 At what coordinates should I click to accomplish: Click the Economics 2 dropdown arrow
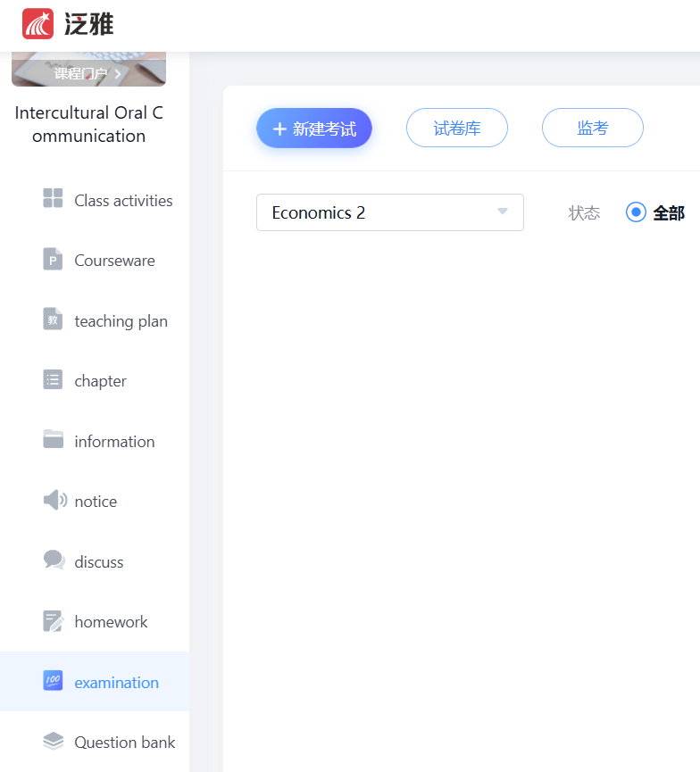tap(502, 212)
